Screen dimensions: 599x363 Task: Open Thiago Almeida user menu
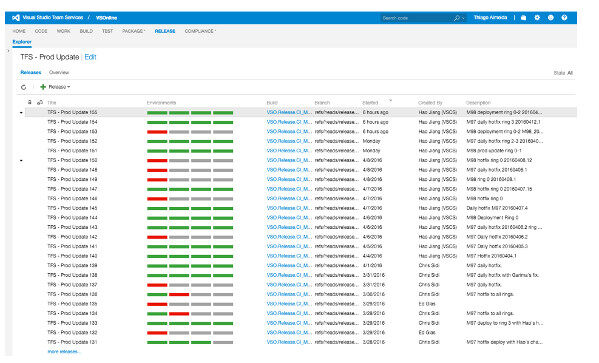[x=490, y=18]
